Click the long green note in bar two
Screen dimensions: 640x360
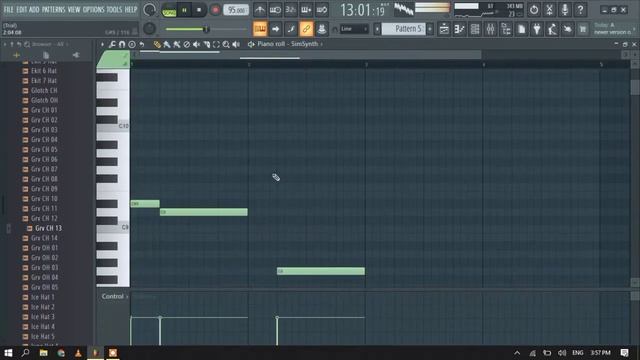(x=321, y=271)
